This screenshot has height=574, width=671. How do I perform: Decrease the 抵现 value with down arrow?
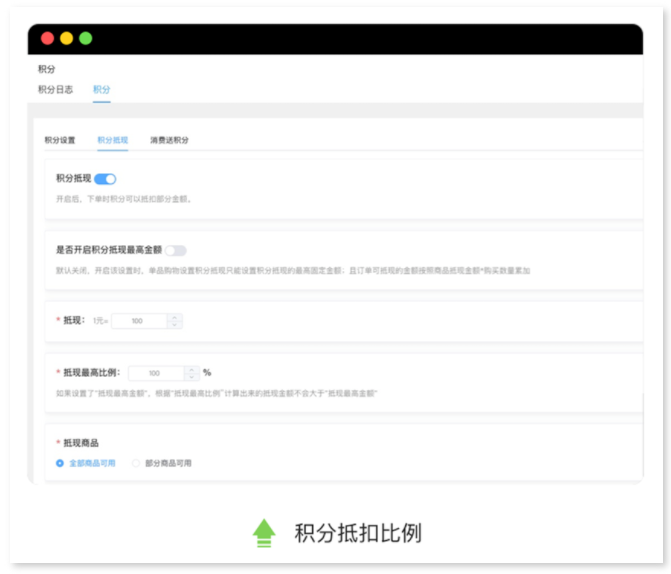coord(175,325)
